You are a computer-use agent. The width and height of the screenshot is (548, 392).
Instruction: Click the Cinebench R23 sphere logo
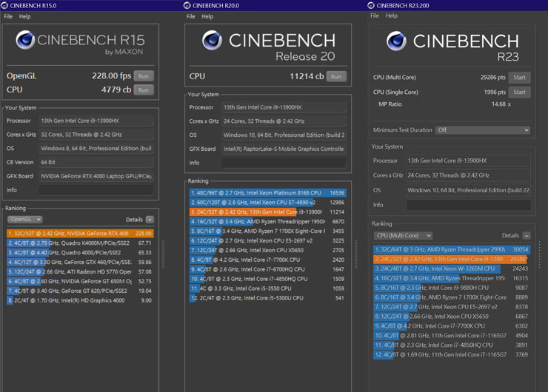point(398,41)
